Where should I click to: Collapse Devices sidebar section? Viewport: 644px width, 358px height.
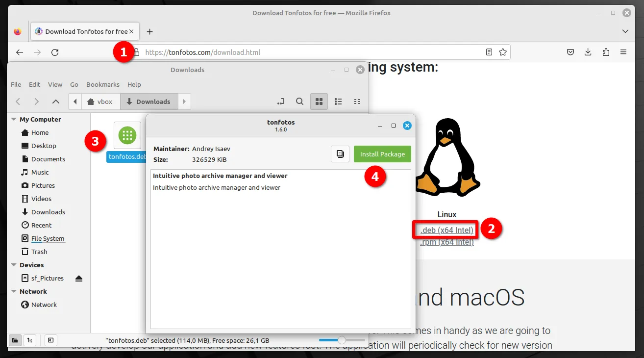[14, 265]
